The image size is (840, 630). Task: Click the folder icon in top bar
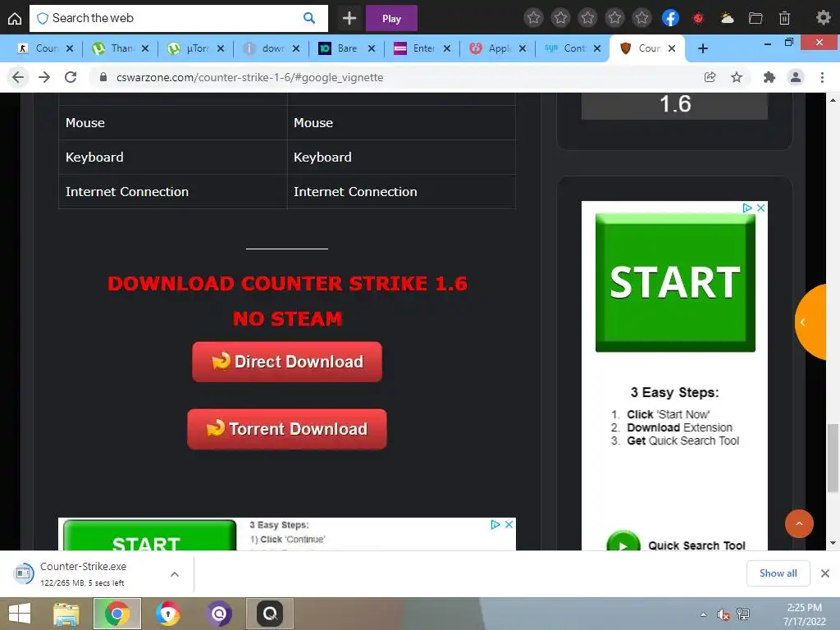click(x=756, y=18)
